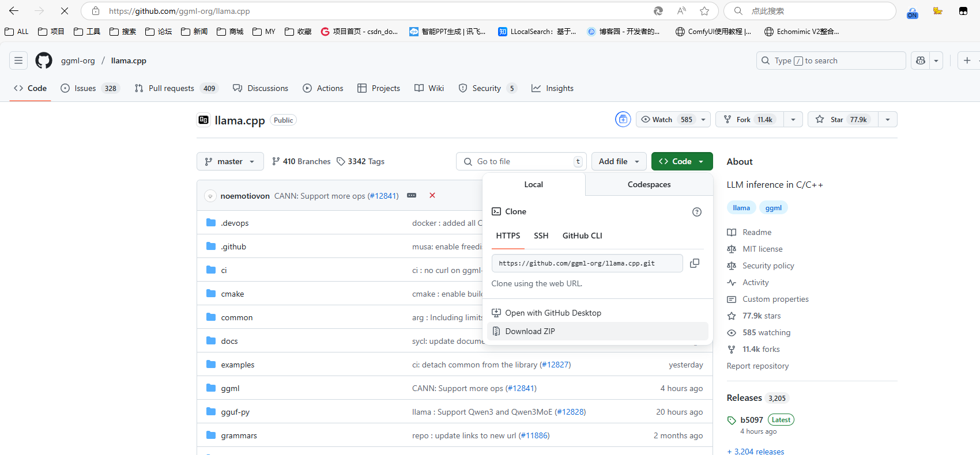Open the + 3,204 releases link
Screen dimensions: 980x455
(x=756, y=452)
